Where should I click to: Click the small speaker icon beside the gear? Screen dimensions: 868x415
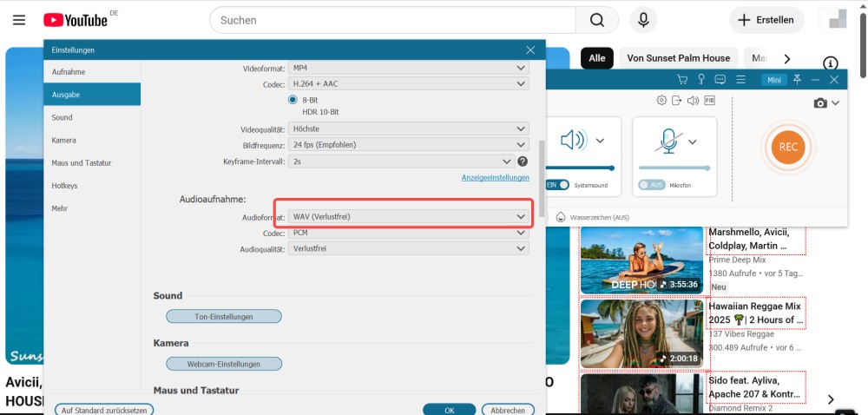[x=693, y=100]
